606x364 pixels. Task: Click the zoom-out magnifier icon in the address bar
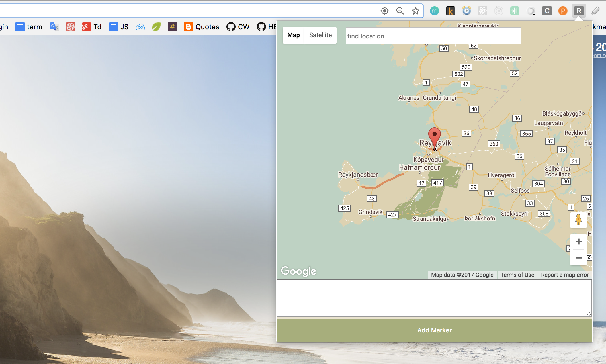(x=400, y=11)
